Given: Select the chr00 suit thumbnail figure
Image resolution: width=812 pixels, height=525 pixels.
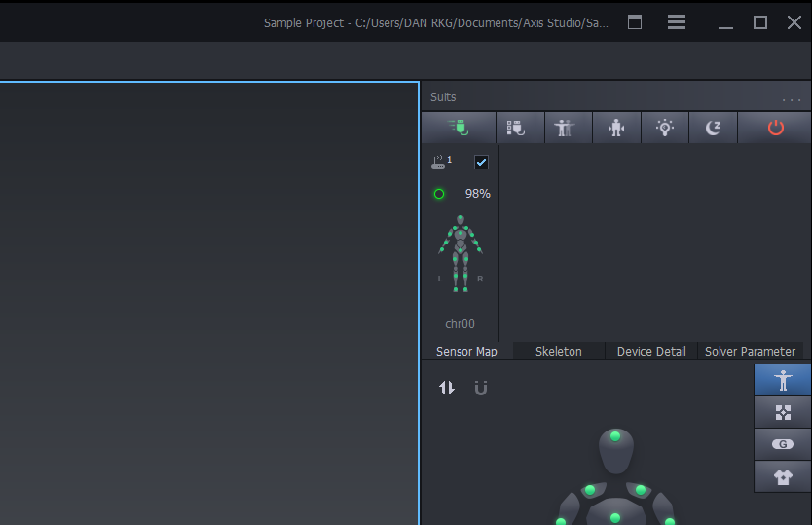Looking at the screenshot, I should coord(461,254).
